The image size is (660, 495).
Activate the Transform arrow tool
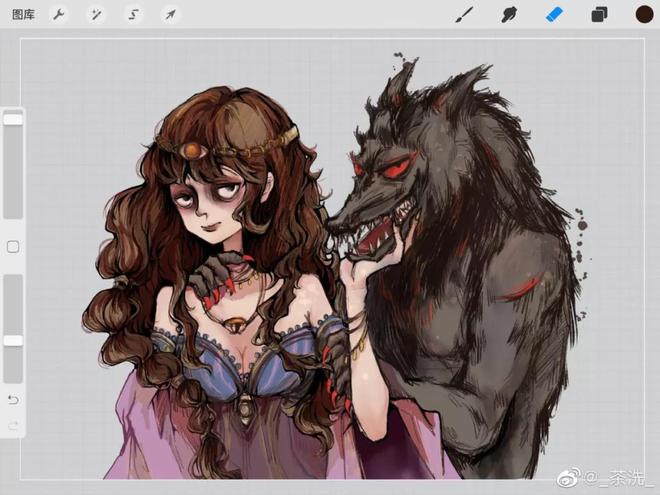pyautogui.click(x=171, y=14)
